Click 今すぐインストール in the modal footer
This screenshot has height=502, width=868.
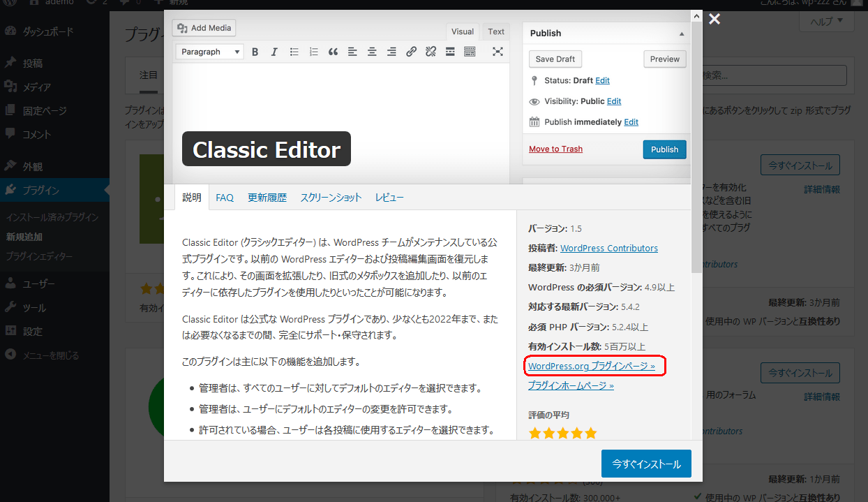pyautogui.click(x=646, y=464)
